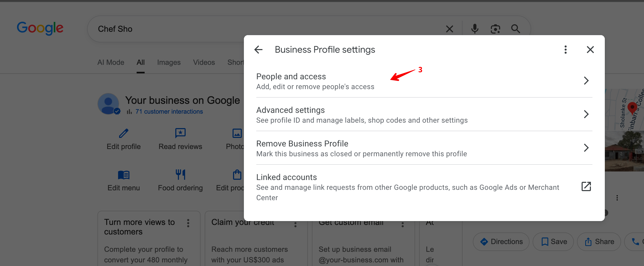Go back using the dialog's back arrow
Screen dimensions: 644x266
click(x=258, y=50)
